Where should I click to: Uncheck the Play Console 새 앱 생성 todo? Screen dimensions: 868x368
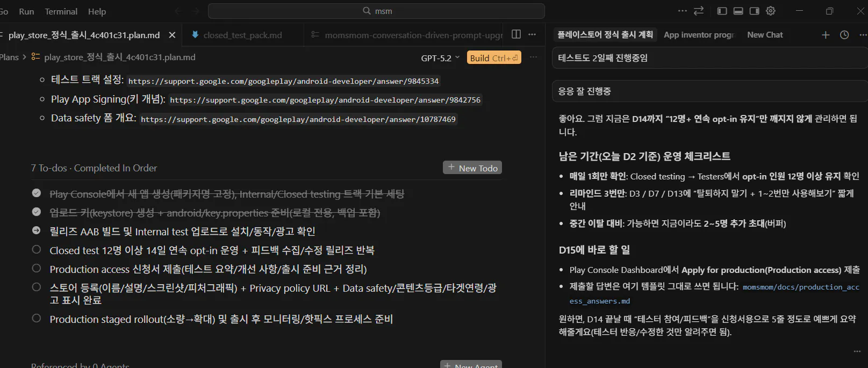(x=37, y=193)
